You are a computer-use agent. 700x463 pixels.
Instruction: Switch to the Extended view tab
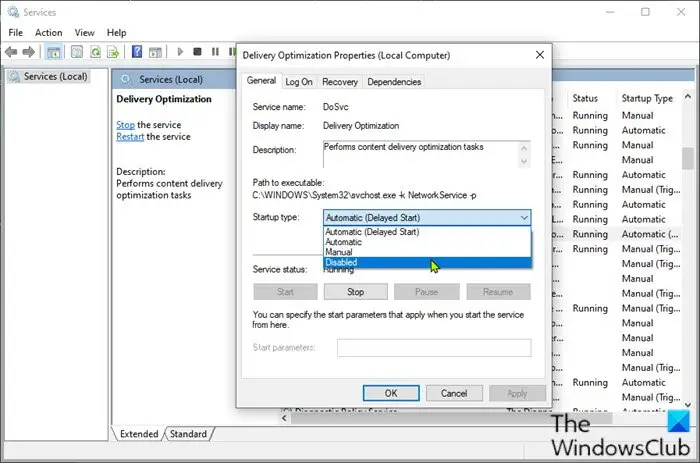[139, 434]
